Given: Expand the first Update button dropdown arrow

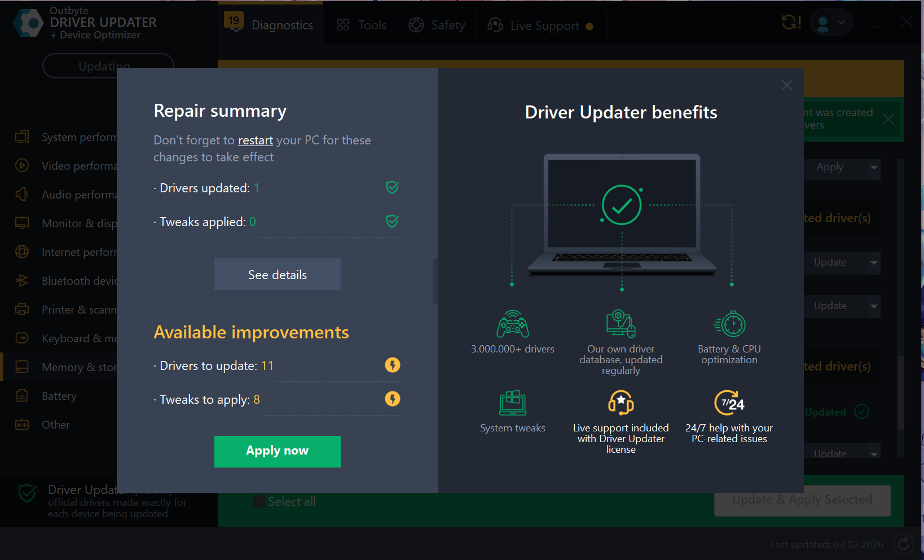Looking at the screenshot, I should [x=874, y=263].
